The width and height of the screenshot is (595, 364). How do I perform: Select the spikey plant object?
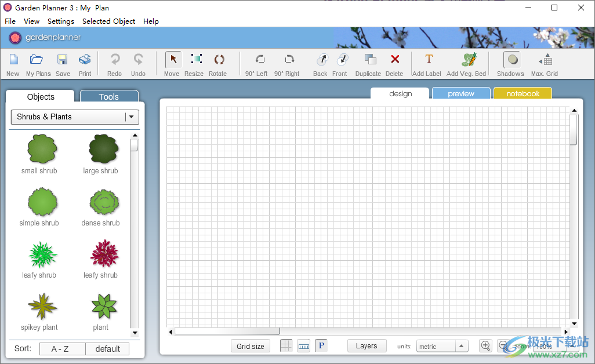pos(42,306)
